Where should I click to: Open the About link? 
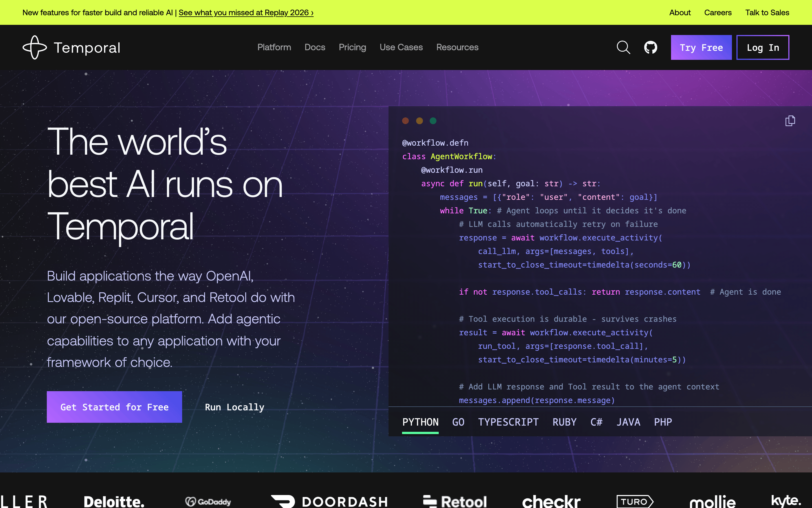click(x=680, y=13)
